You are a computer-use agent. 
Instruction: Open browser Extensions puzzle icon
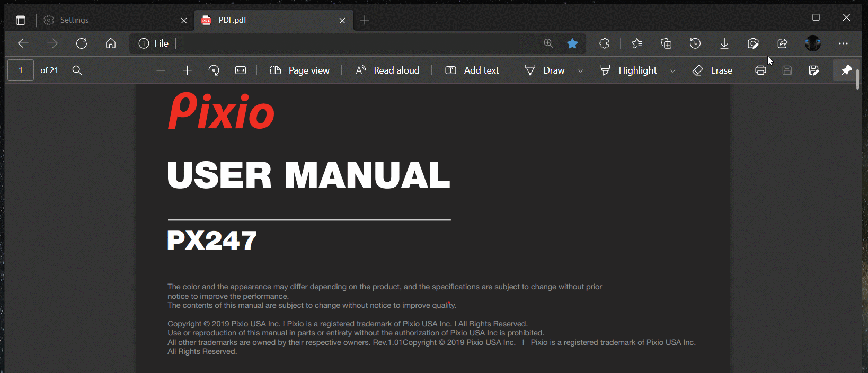point(604,43)
